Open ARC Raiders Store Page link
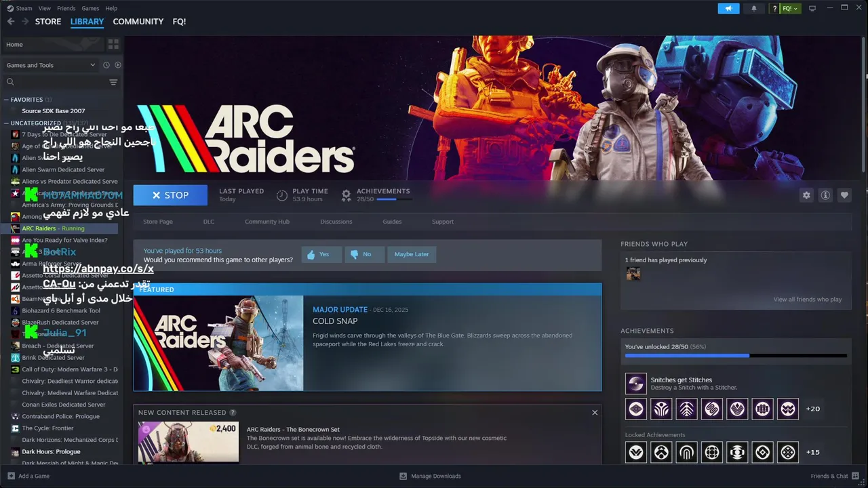 click(x=158, y=222)
